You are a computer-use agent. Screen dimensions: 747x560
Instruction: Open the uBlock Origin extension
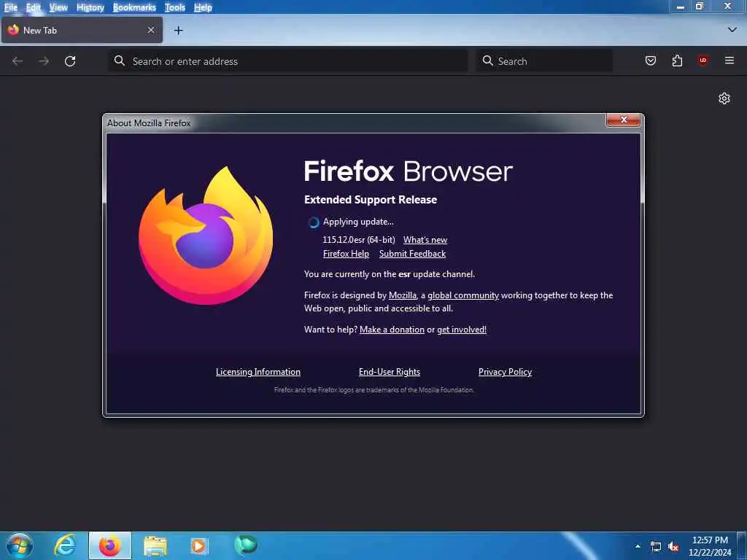(703, 61)
